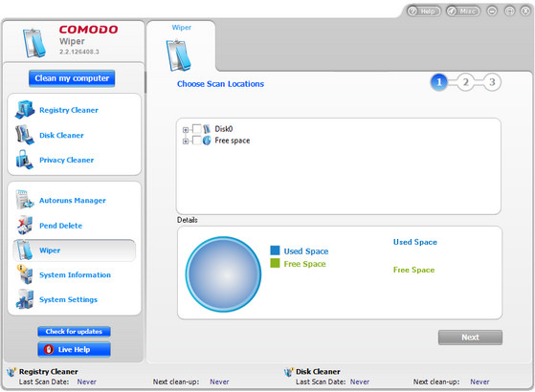Click Registry Cleaner 'Last Scan Date: Never' value

click(87, 381)
